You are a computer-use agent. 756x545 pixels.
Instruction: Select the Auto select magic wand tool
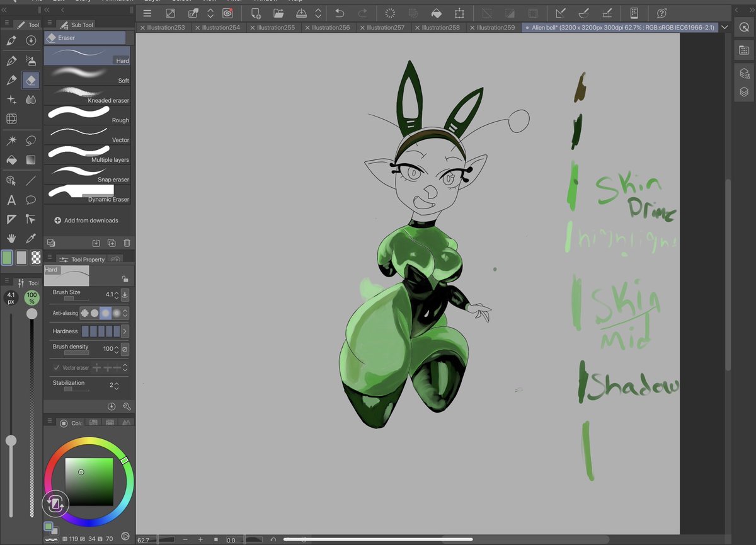pyautogui.click(x=11, y=140)
